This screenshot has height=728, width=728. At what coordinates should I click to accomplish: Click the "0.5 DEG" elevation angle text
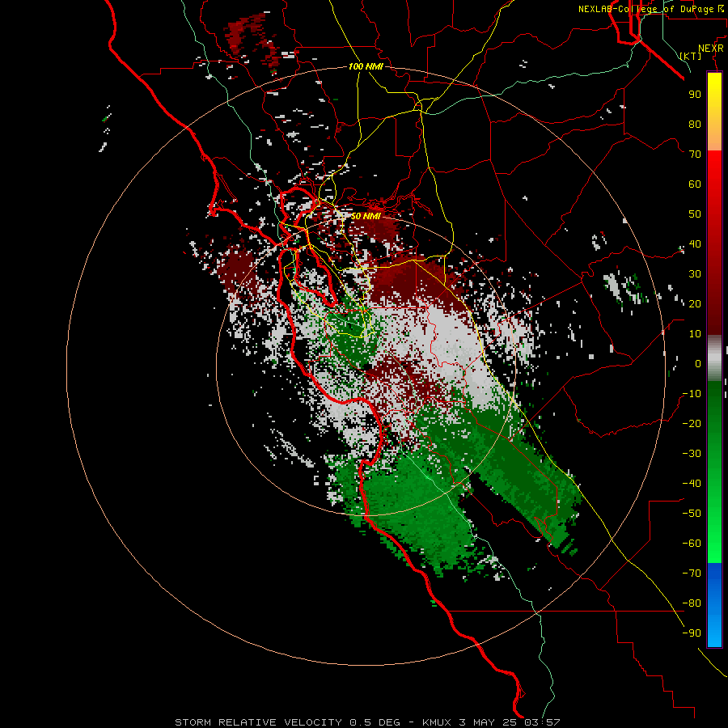click(375, 722)
